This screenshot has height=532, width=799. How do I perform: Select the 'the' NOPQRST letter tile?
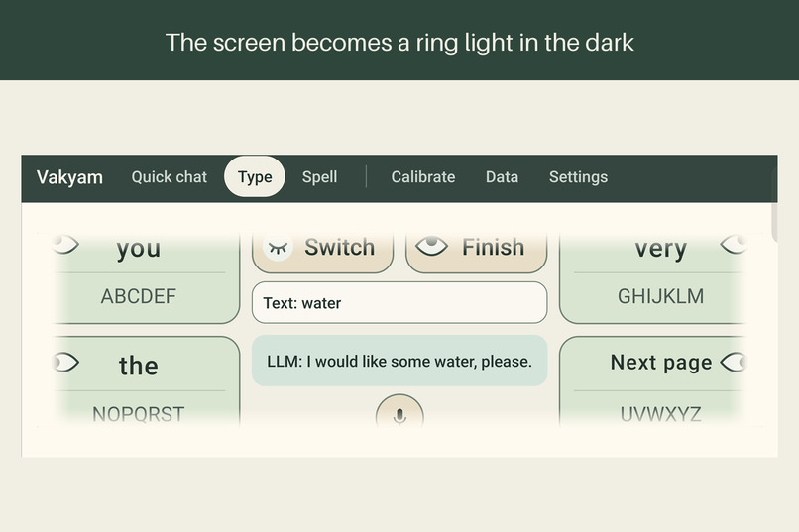point(146,380)
